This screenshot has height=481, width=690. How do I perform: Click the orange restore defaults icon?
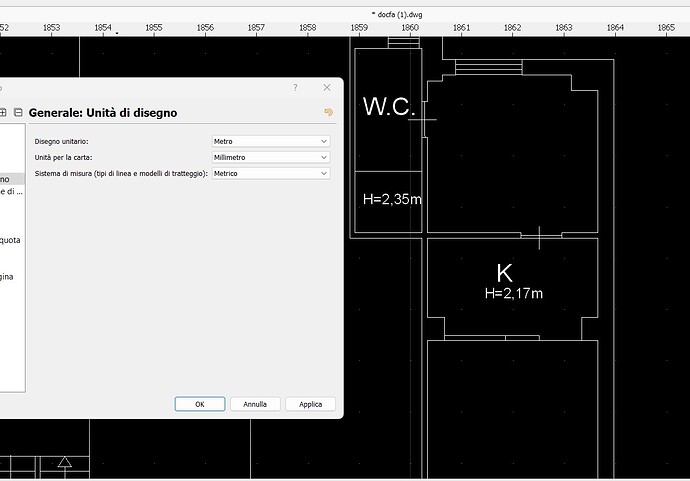coord(328,112)
